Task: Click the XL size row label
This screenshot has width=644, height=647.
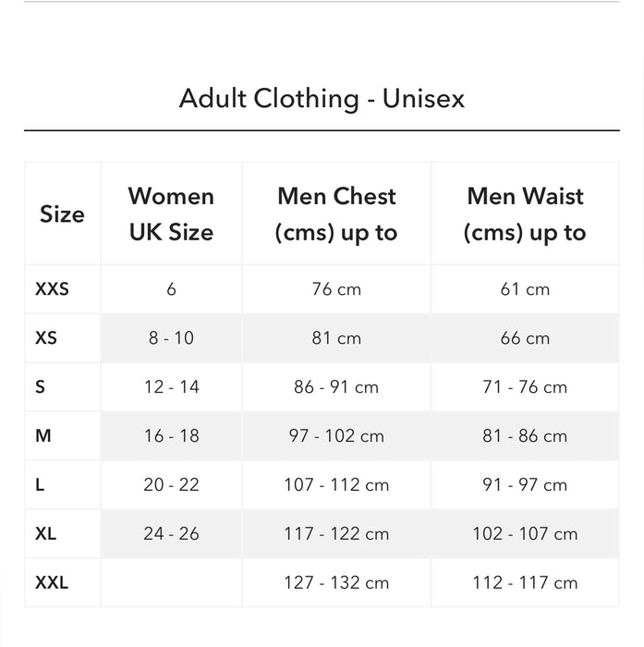Action: click(46, 534)
